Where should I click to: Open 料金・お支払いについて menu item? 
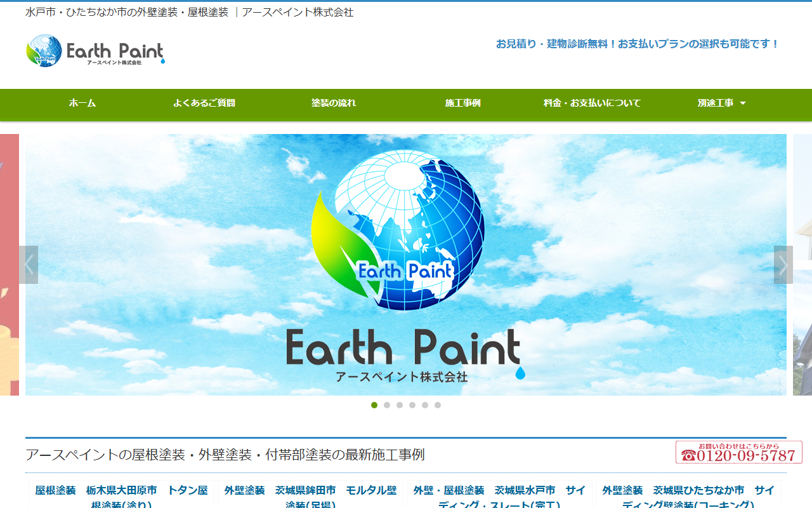593,103
